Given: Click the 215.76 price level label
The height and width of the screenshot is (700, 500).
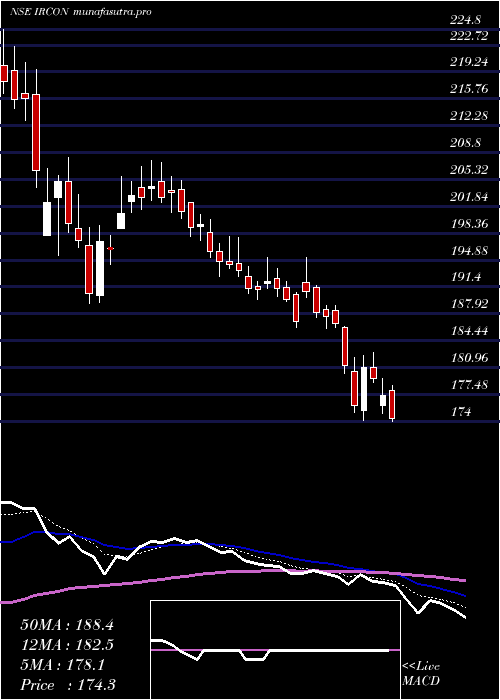Looking at the screenshot, I should (469, 89).
